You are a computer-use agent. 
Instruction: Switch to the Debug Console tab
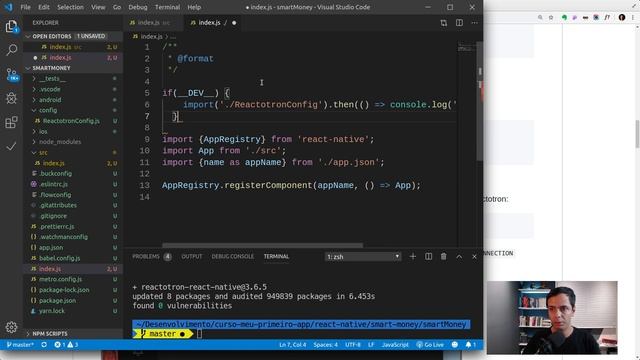pos(233,256)
